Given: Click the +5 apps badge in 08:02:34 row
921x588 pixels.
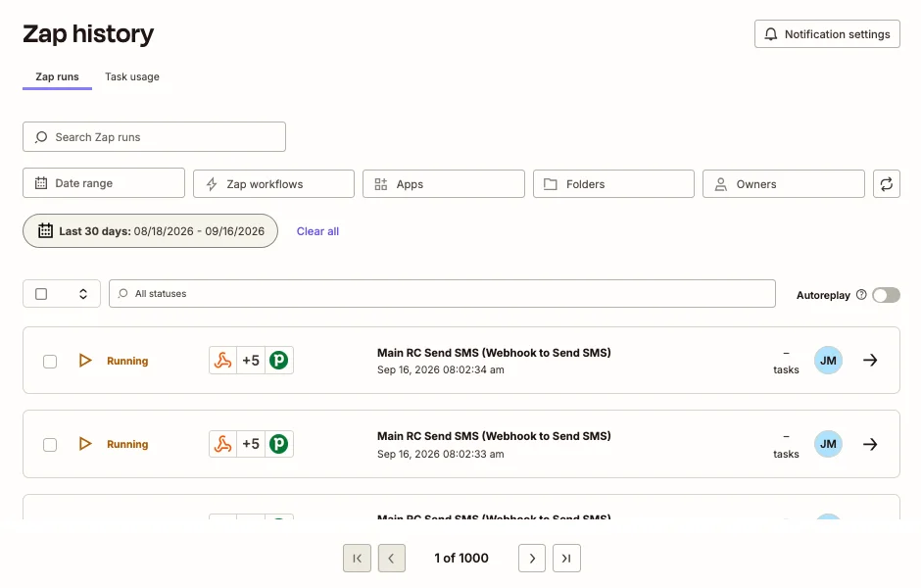Looking at the screenshot, I should (251, 360).
